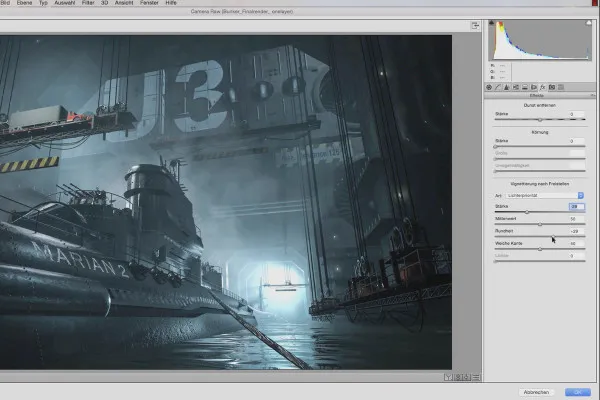
Task: Confirm the dialog with the OK button
Action: [578, 392]
